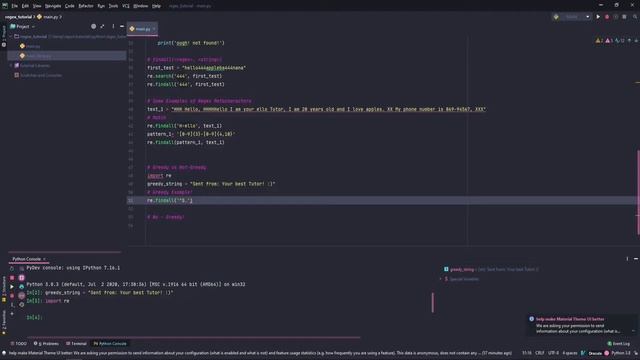Click the console settings gear icon
Screen dimensions: 640x360
(x=22, y=304)
